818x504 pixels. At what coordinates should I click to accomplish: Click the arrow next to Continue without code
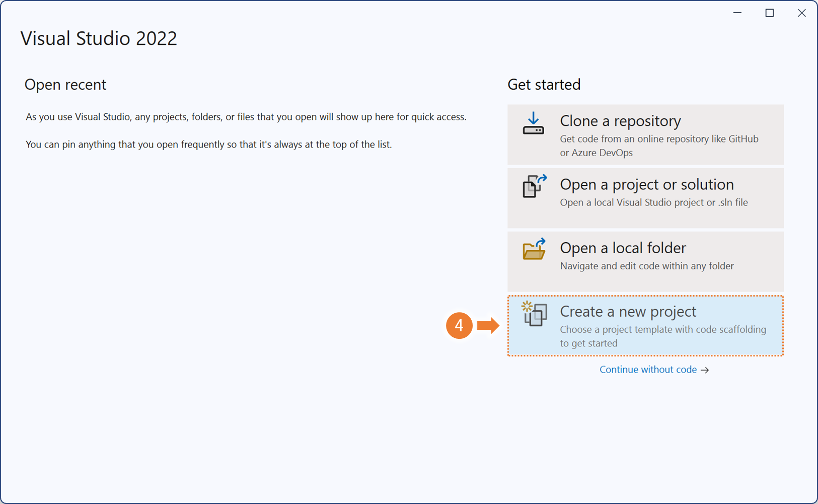point(705,370)
